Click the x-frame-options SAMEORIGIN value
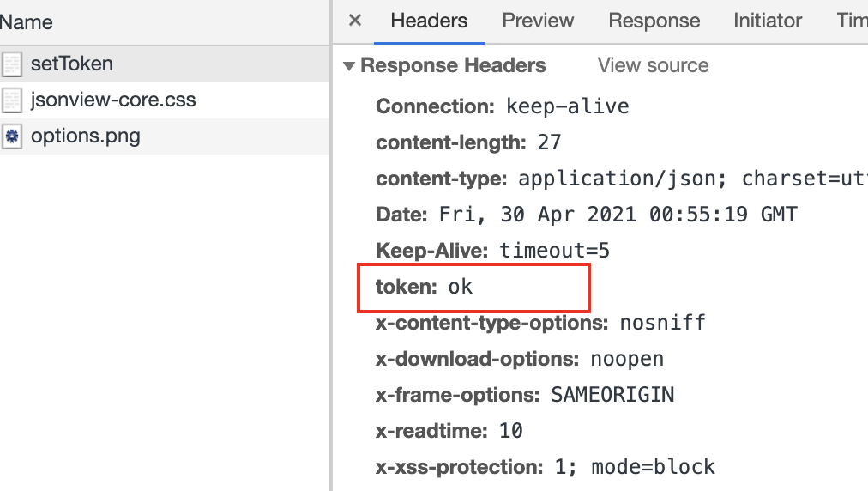The height and width of the screenshot is (491, 868). tap(612, 395)
